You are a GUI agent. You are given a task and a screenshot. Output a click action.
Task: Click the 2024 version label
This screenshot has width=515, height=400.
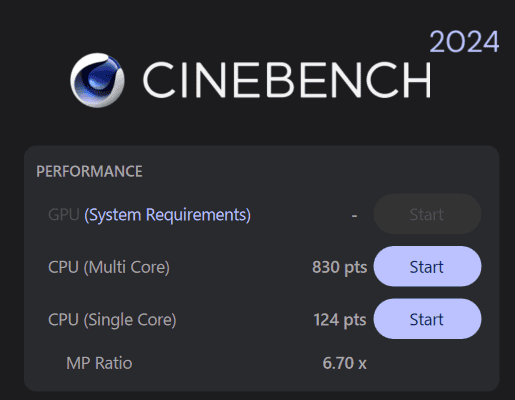click(x=464, y=42)
